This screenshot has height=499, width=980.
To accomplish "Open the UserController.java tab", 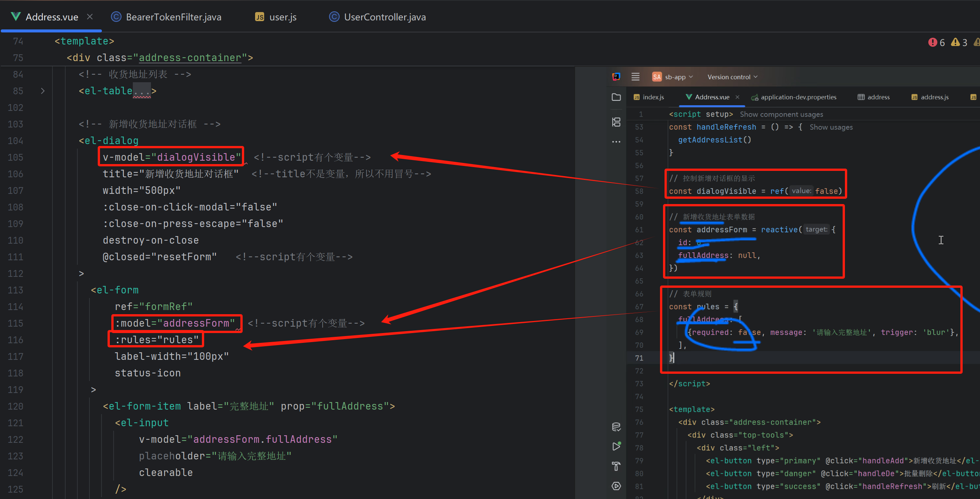I will (377, 17).
